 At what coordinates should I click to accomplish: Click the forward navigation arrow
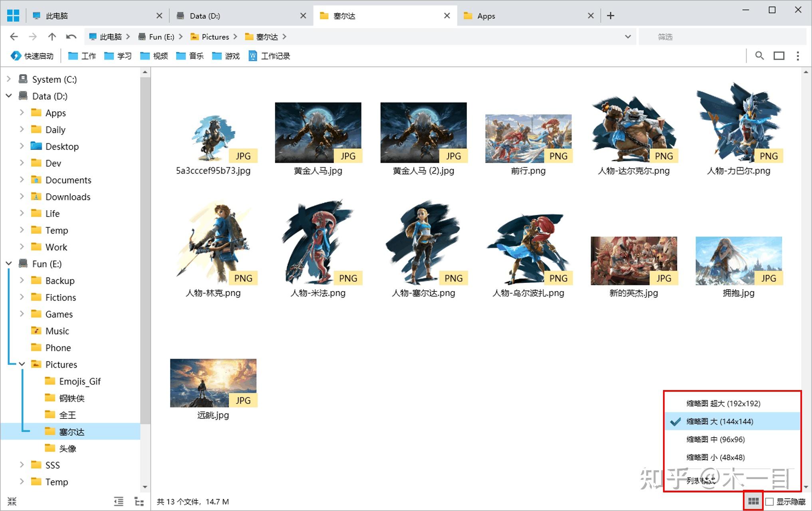coord(33,37)
